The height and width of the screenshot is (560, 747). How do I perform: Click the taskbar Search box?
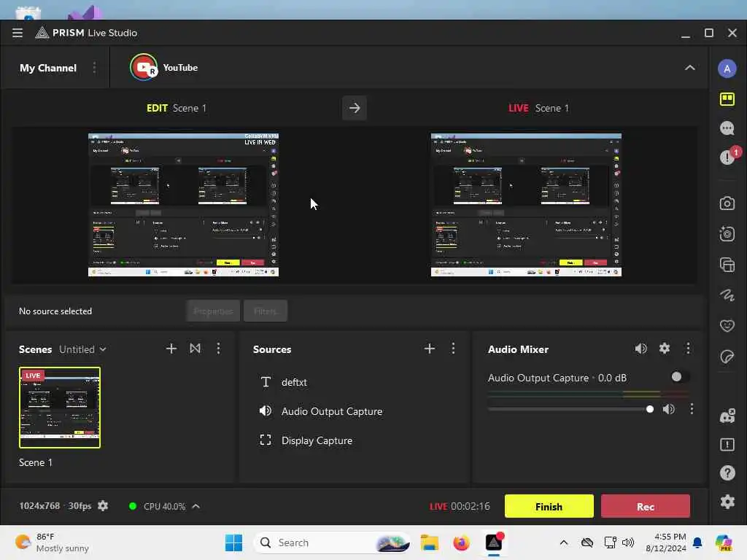332,542
